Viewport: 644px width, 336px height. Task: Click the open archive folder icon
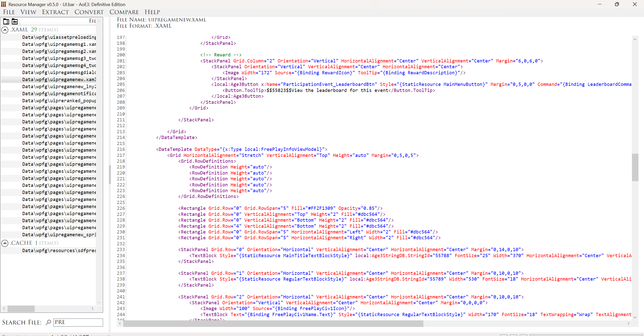(6, 21)
